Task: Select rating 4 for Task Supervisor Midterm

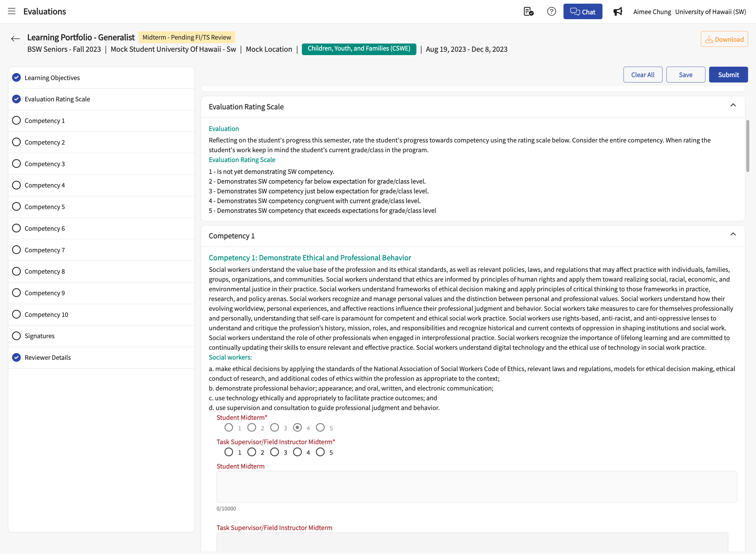Action: (x=297, y=452)
